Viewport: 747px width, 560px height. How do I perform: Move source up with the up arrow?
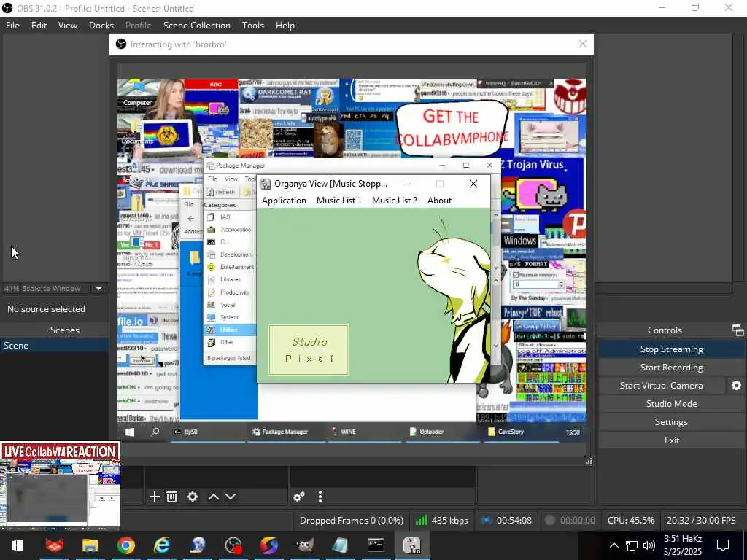(x=214, y=497)
